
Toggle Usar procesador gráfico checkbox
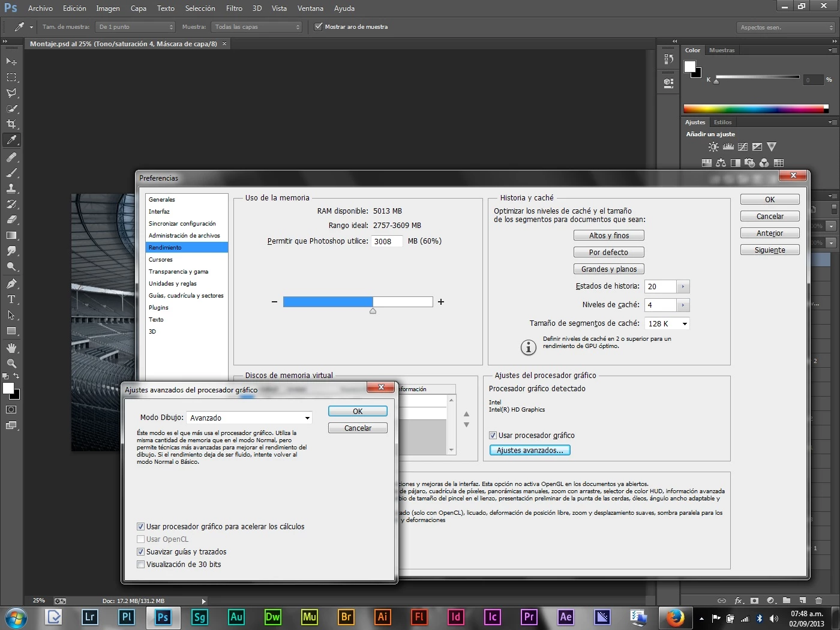(x=493, y=436)
